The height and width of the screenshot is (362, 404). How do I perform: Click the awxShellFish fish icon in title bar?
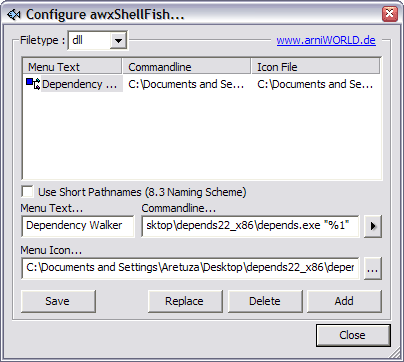click(x=14, y=15)
